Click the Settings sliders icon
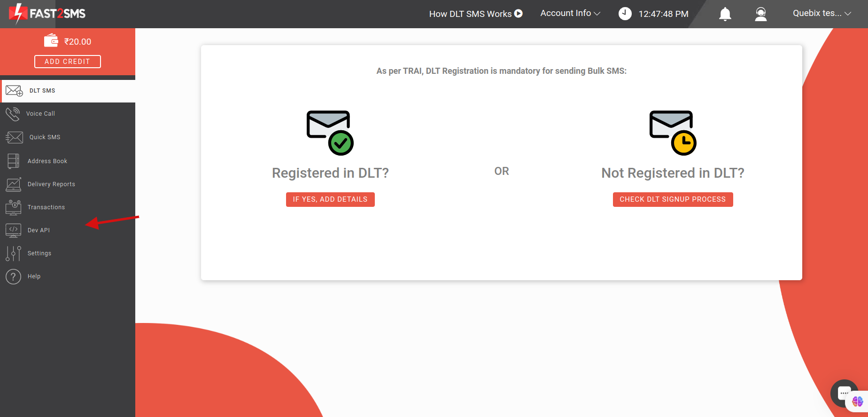Image resolution: width=868 pixels, height=417 pixels. 13,253
